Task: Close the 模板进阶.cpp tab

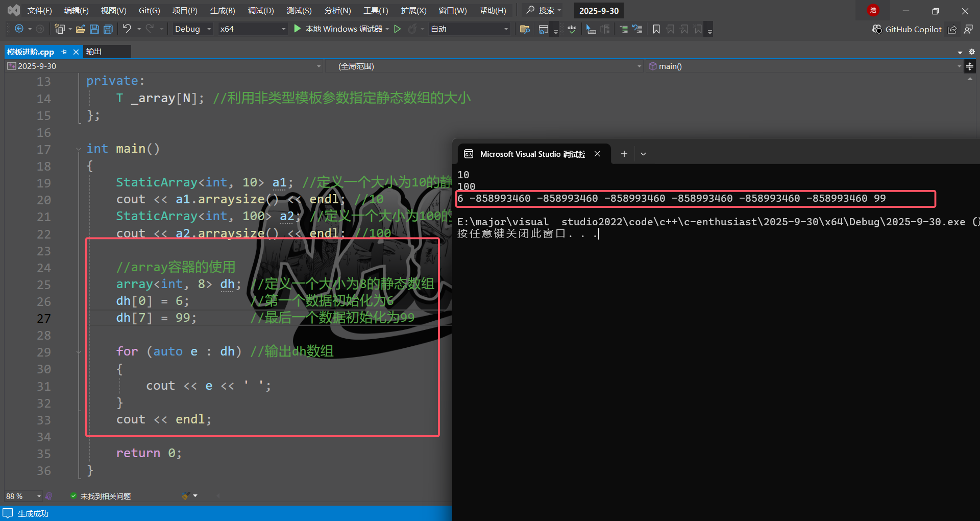Action: [76, 52]
